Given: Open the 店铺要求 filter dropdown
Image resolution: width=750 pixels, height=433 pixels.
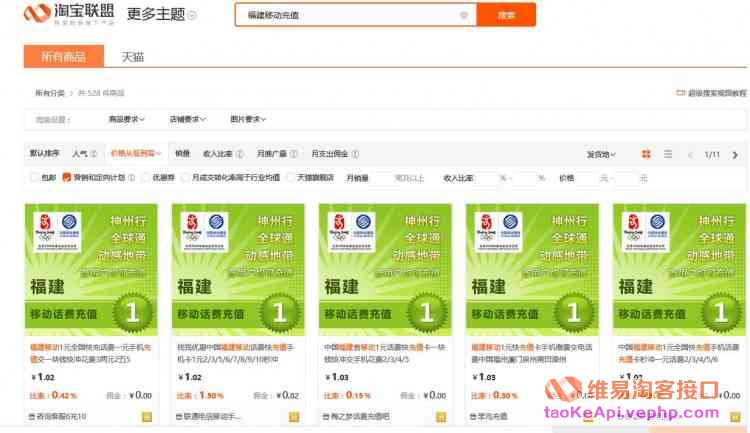Looking at the screenshot, I should pyautogui.click(x=188, y=119).
